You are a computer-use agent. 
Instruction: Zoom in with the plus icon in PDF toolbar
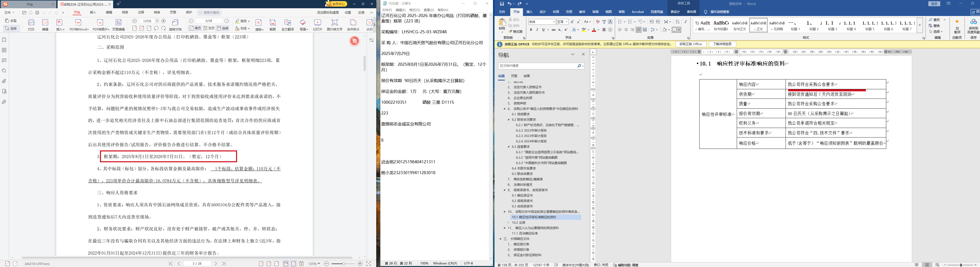tap(163, 21)
